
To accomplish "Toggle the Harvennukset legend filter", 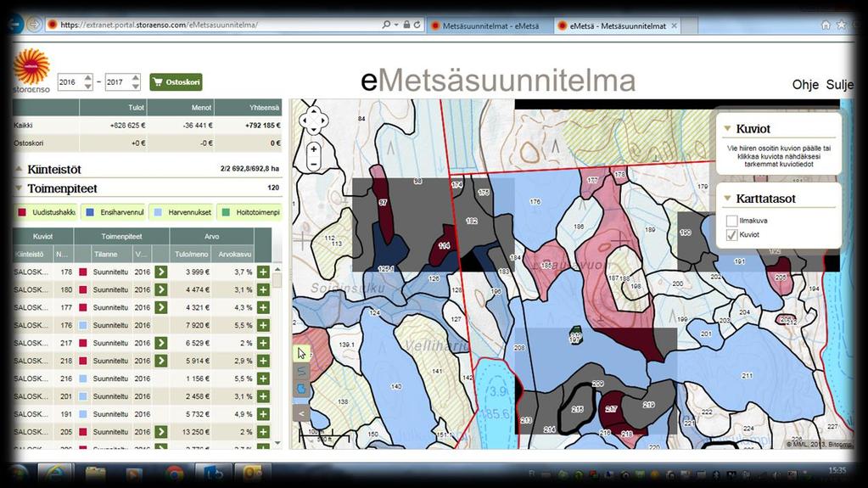I will 182,212.
